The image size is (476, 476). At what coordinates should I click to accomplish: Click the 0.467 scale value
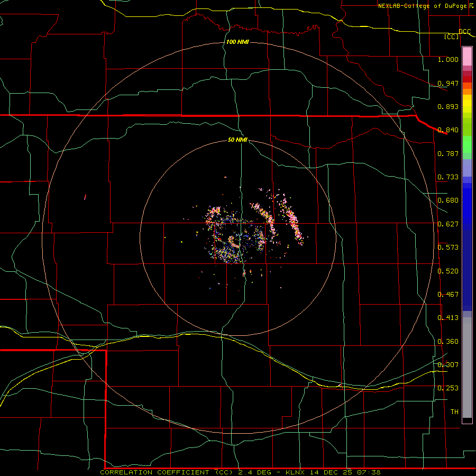(448, 294)
